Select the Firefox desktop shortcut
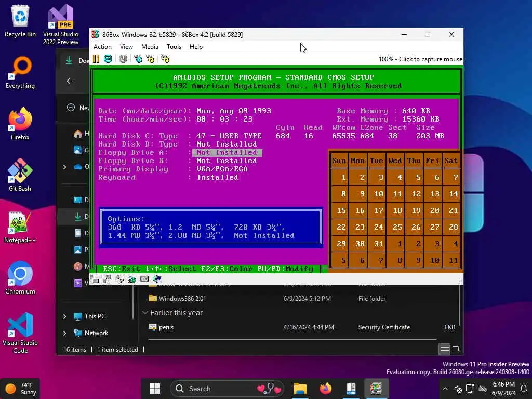 (x=20, y=124)
